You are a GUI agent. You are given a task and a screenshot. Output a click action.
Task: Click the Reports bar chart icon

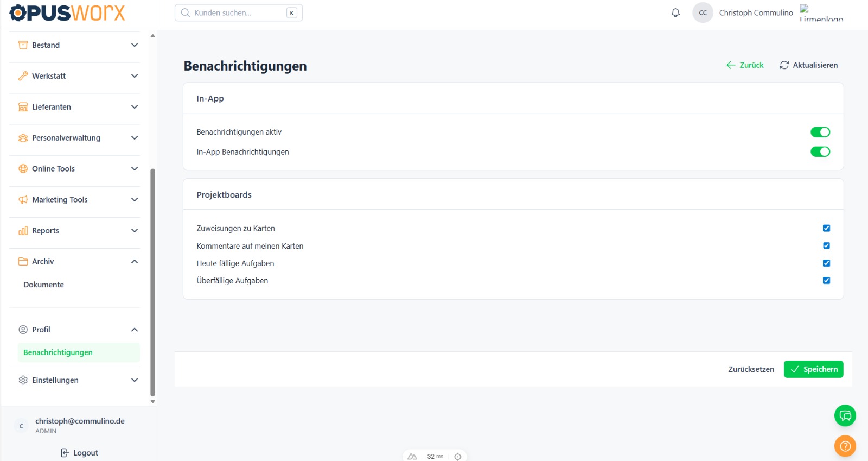coord(23,231)
